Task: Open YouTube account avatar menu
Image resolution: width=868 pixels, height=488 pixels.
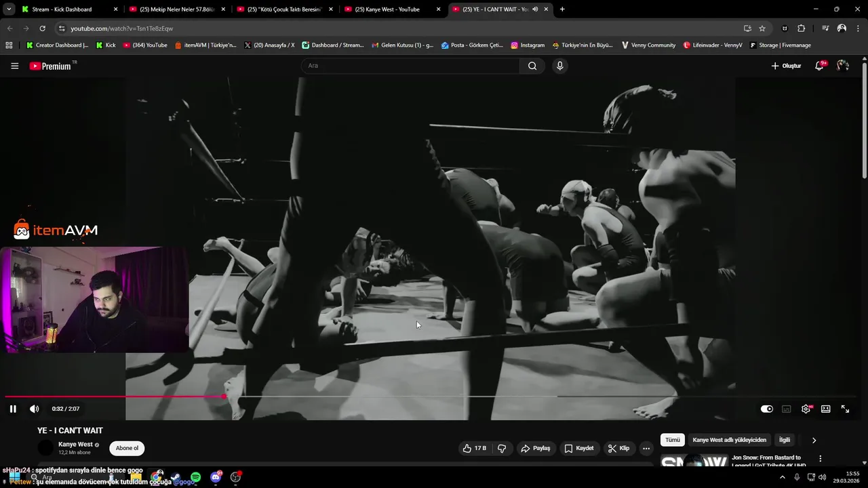Action: pyautogui.click(x=843, y=66)
